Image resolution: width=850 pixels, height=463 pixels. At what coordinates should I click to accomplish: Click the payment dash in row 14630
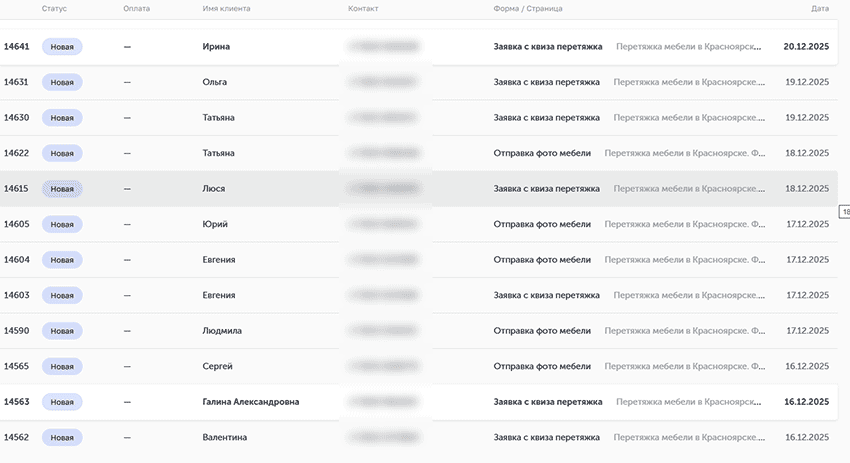click(127, 117)
